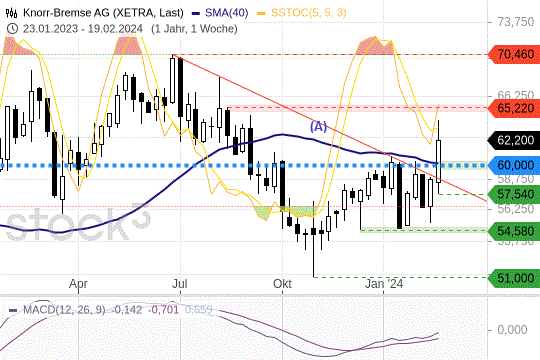Click the 65,220 red resistance price label
Viewport: 540px width, 360px height.
[514, 109]
